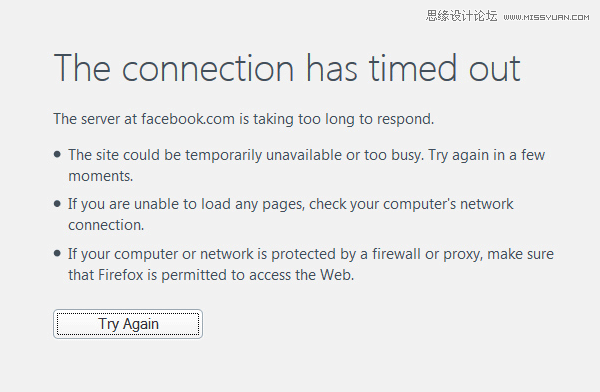Click the bullet dot before 'If your computer or network'
The image size is (600, 392).
click(57, 253)
